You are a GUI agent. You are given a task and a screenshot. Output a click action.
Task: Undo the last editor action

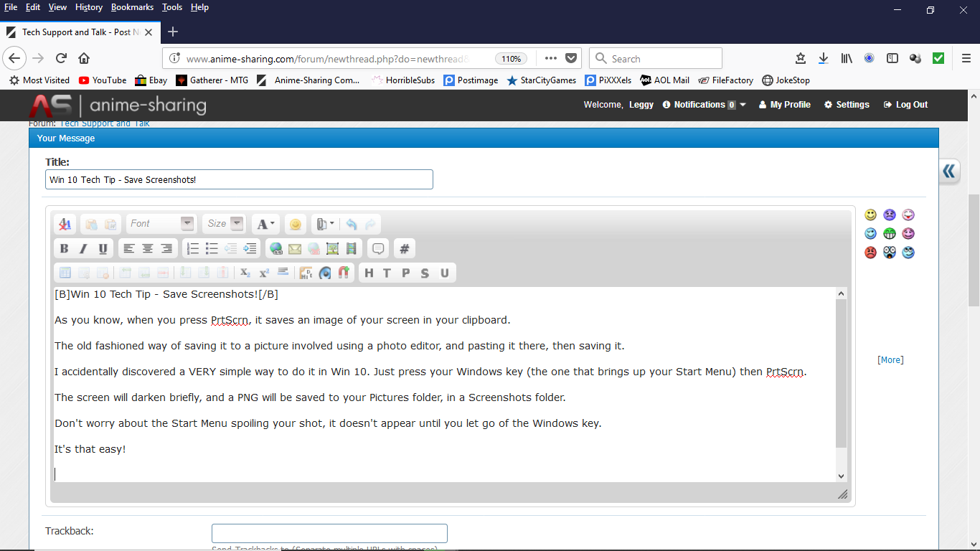(351, 224)
